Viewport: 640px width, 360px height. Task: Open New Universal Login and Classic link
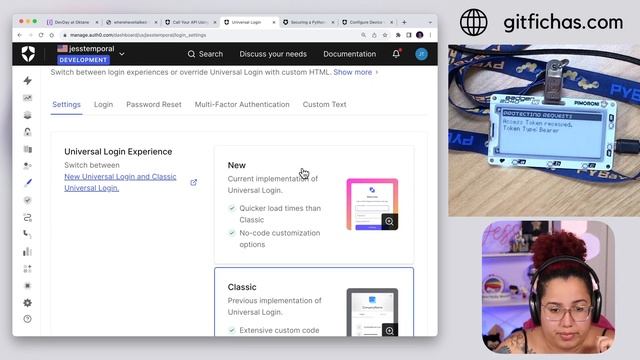pyautogui.click(x=120, y=182)
